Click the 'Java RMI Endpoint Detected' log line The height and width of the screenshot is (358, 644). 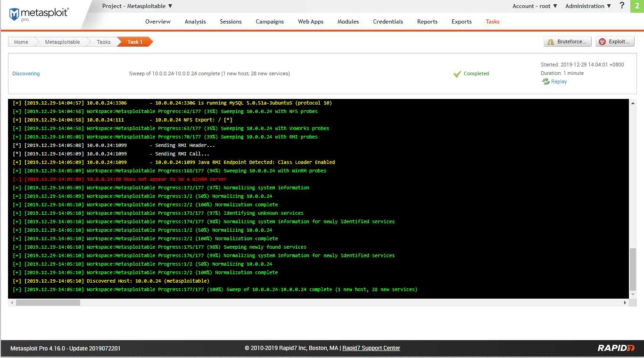(x=174, y=163)
